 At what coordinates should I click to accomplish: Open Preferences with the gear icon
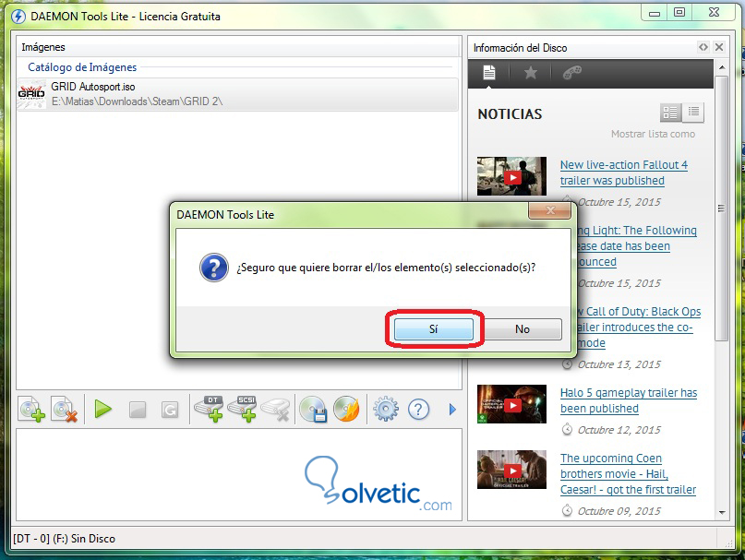385,409
